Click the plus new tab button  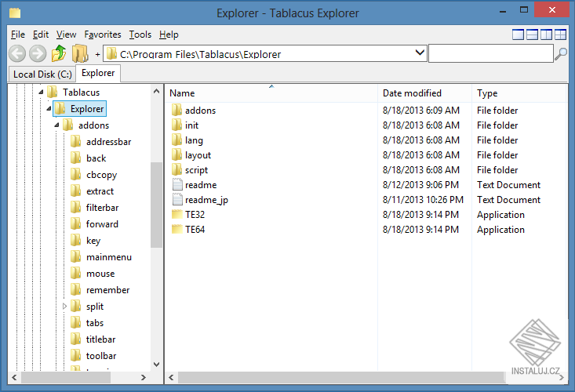pos(97,55)
